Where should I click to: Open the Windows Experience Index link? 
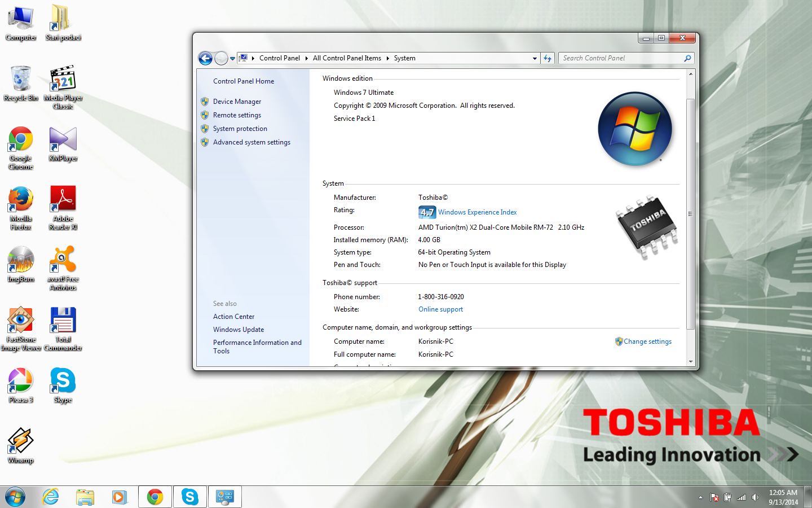[477, 212]
